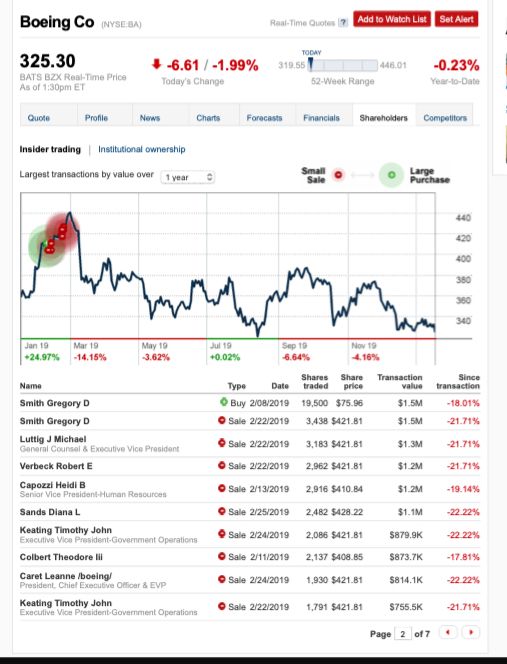
Task: Click the Mar 19 -14.15% label
Action: pos(90,351)
